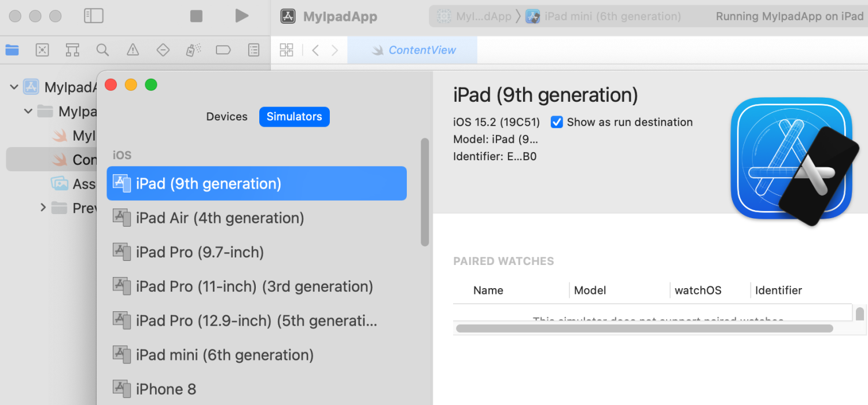Click the editor grid overview icon
This screenshot has width=868, height=405.
coord(286,50)
